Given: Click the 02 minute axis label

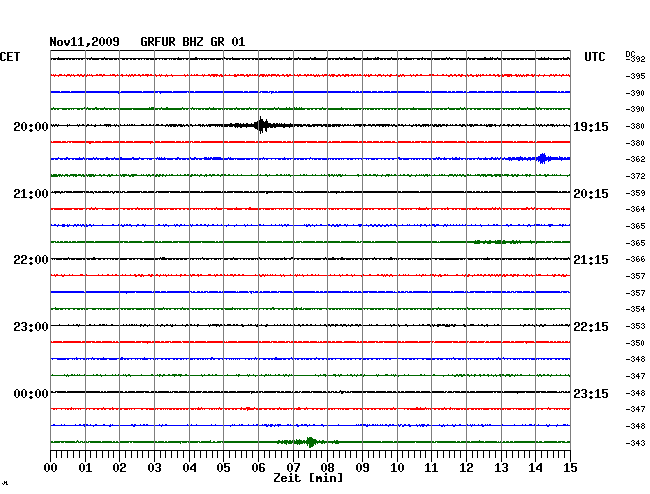Looking at the screenshot, I should (119, 468).
